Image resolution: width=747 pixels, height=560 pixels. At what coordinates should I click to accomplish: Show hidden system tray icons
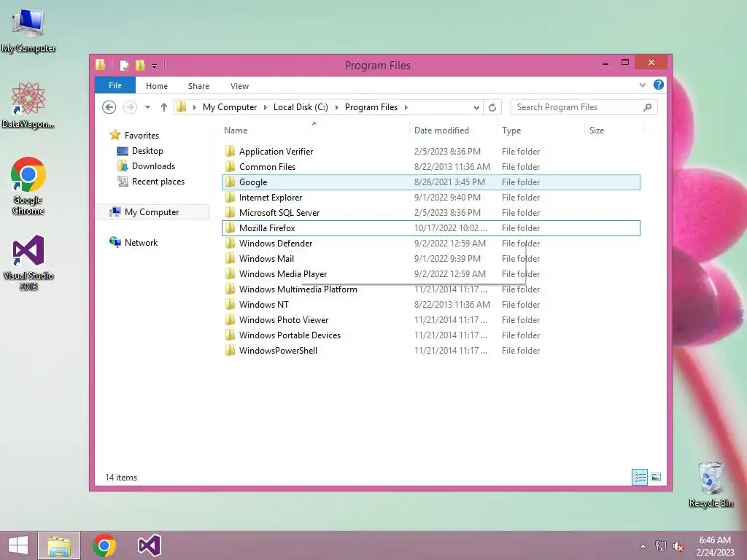point(643,546)
